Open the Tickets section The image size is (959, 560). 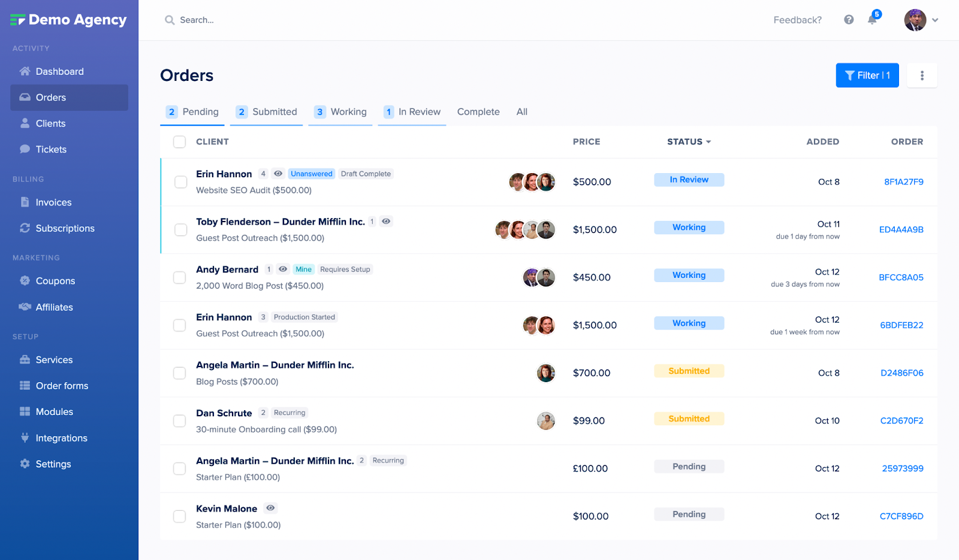(50, 149)
